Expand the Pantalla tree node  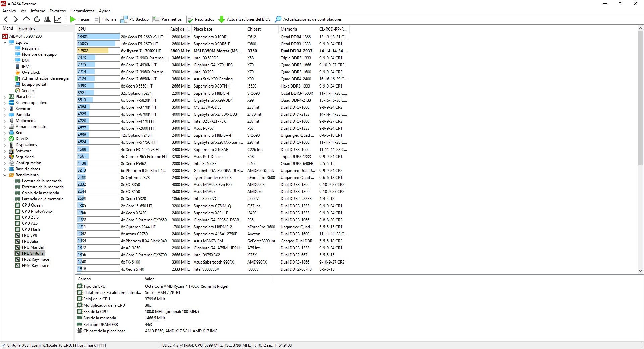point(5,115)
